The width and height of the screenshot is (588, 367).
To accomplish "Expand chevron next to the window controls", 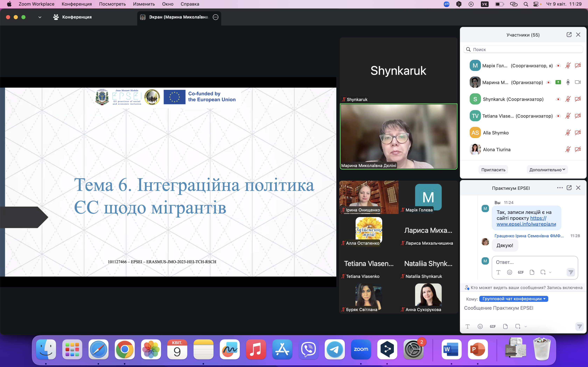I will (x=40, y=17).
